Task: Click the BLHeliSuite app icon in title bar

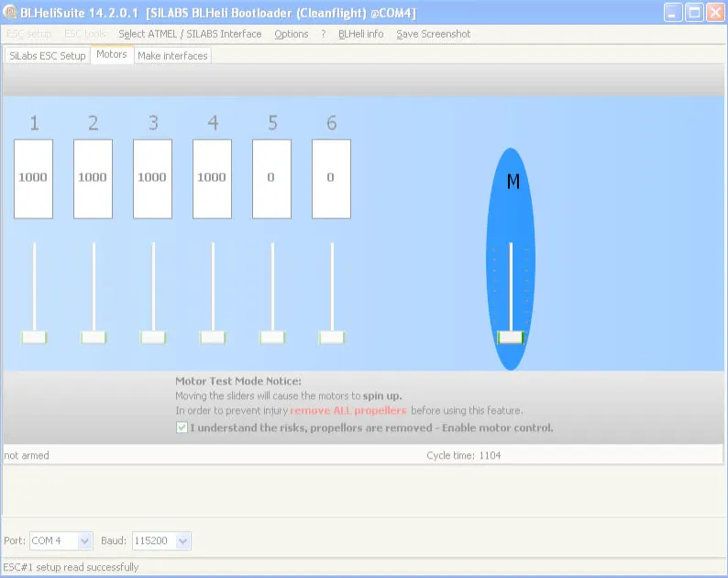Action: coord(11,12)
